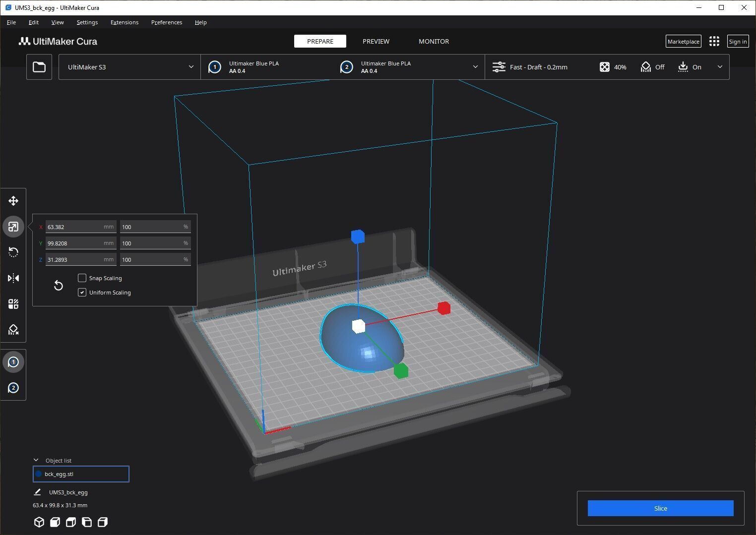The width and height of the screenshot is (756, 535).
Task: Disable the Uniform Scaling checkbox
Action: (x=82, y=292)
